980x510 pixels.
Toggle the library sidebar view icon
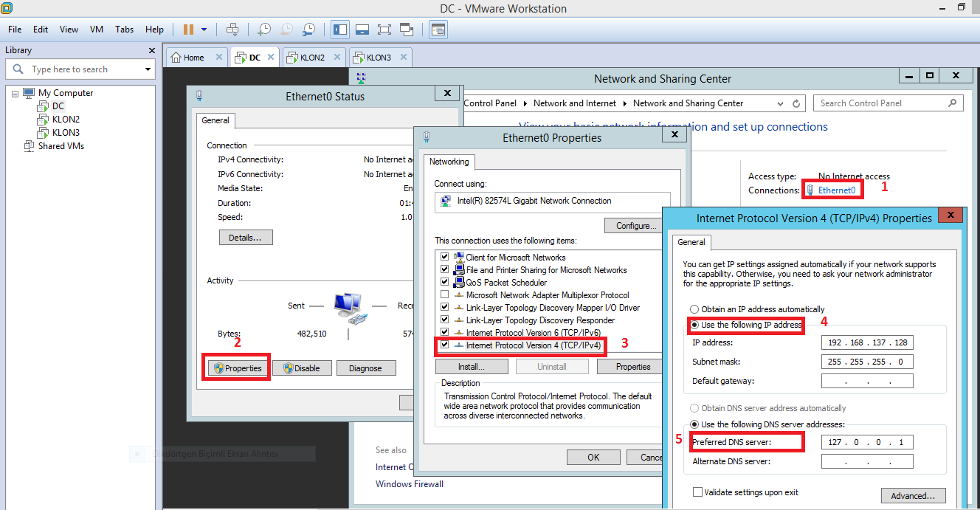click(340, 30)
